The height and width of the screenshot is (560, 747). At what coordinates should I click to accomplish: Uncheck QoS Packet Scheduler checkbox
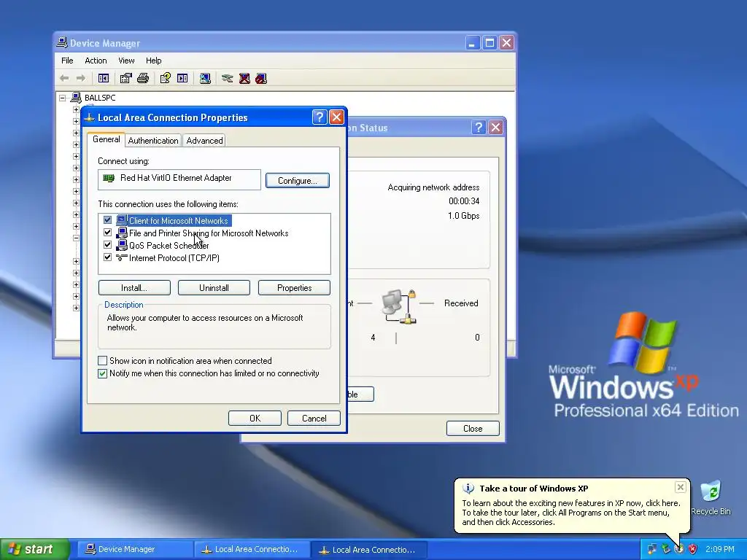(107, 245)
